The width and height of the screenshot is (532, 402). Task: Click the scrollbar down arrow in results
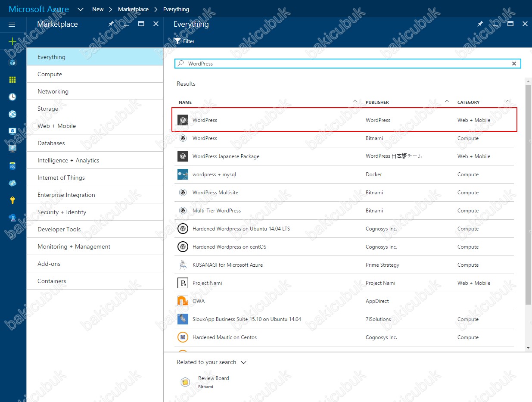[x=529, y=348]
